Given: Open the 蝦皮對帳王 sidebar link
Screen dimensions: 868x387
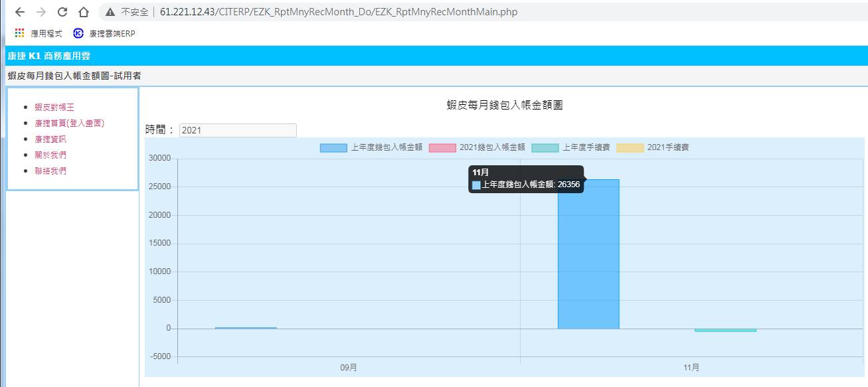Looking at the screenshot, I should [x=54, y=107].
